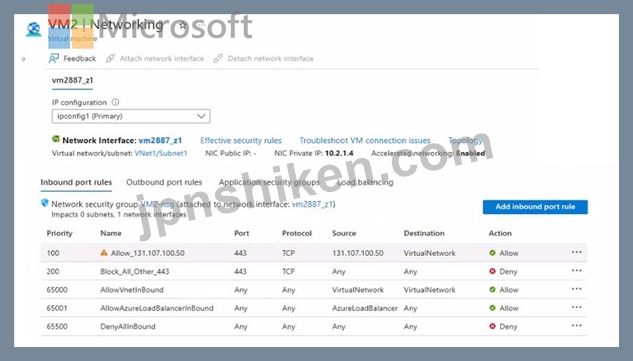Open the vm2887_z1 link in the NSG description
This screenshot has height=361, width=633.
pos(312,204)
